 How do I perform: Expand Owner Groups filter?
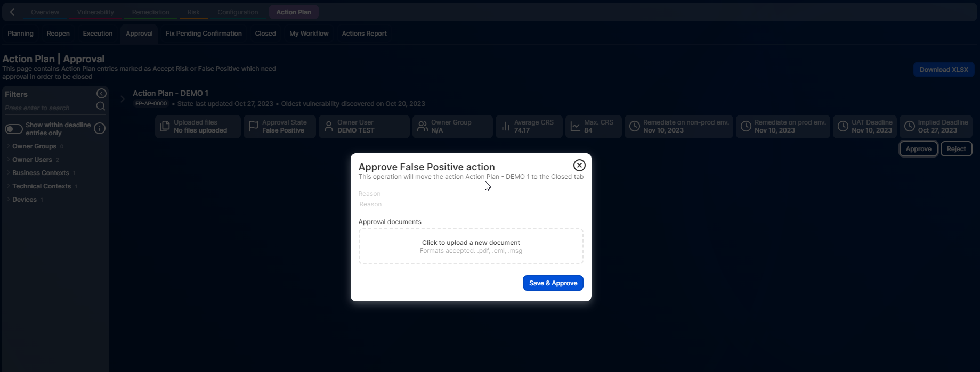point(34,146)
